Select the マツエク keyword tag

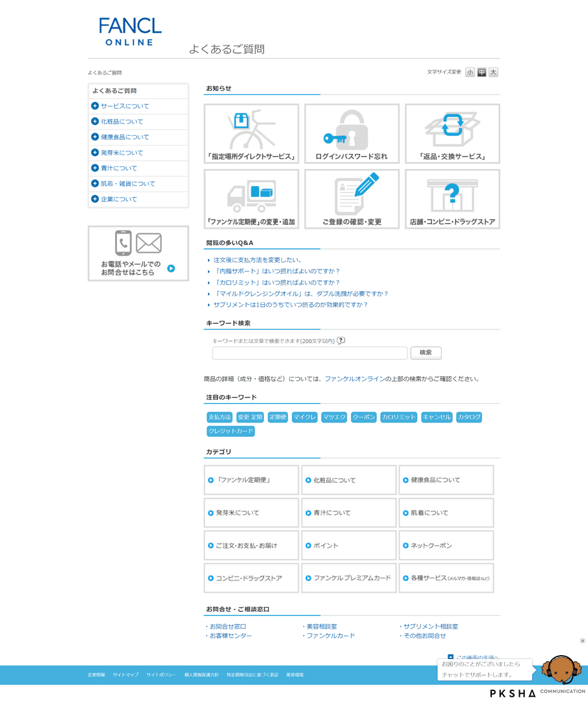pyautogui.click(x=334, y=417)
